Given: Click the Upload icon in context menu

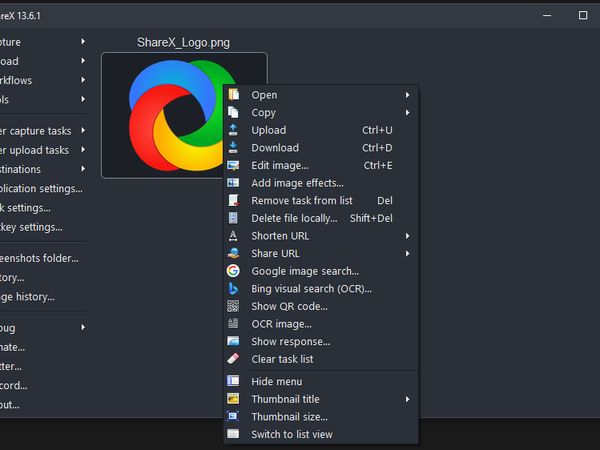Looking at the screenshot, I should point(233,130).
